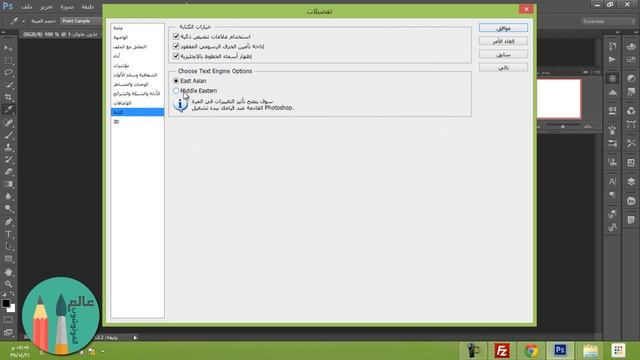Open the طبقة (Layer) menu
Screen dimensions: 640x360
(x=88, y=7)
